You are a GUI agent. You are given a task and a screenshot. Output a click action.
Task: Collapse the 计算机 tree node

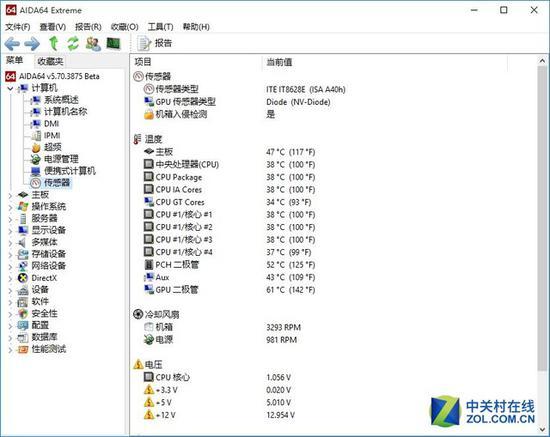pyautogui.click(x=10, y=88)
